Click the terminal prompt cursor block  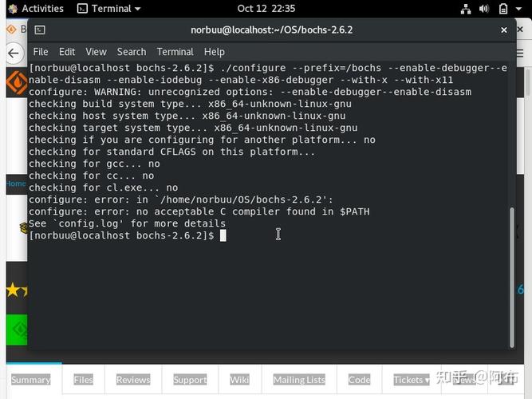[223, 235]
